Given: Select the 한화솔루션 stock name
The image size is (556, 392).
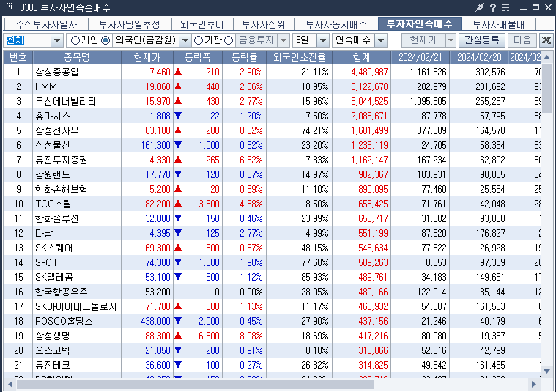Looking at the screenshot, I should [x=56, y=218].
